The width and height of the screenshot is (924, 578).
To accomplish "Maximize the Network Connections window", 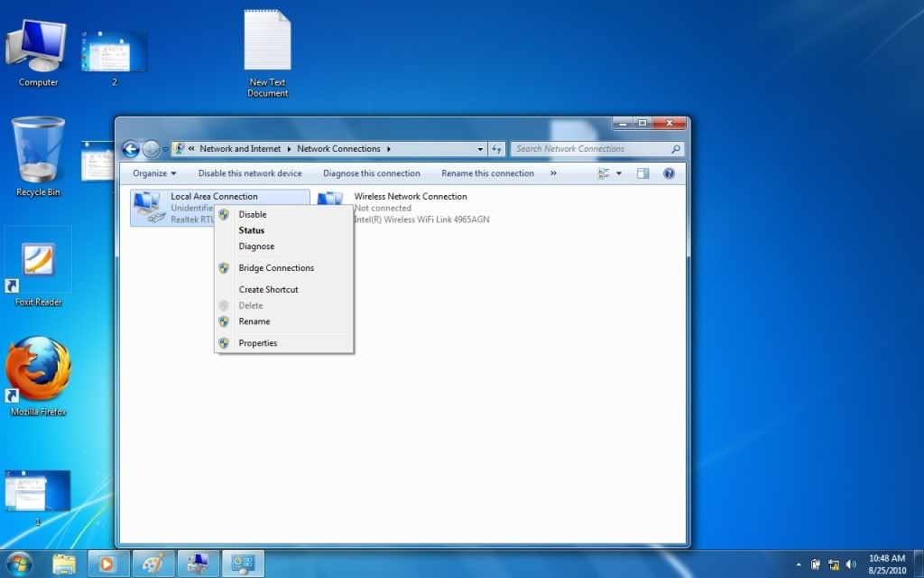I will click(642, 123).
